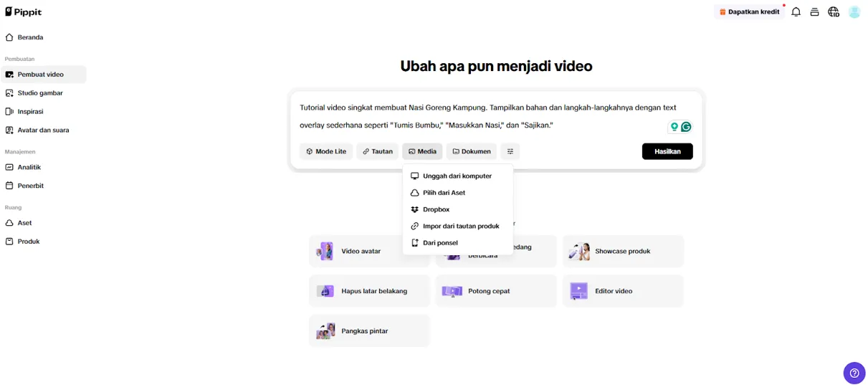Choose Impor dari tautan produk
This screenshot has width=868, height=390.
457,226
